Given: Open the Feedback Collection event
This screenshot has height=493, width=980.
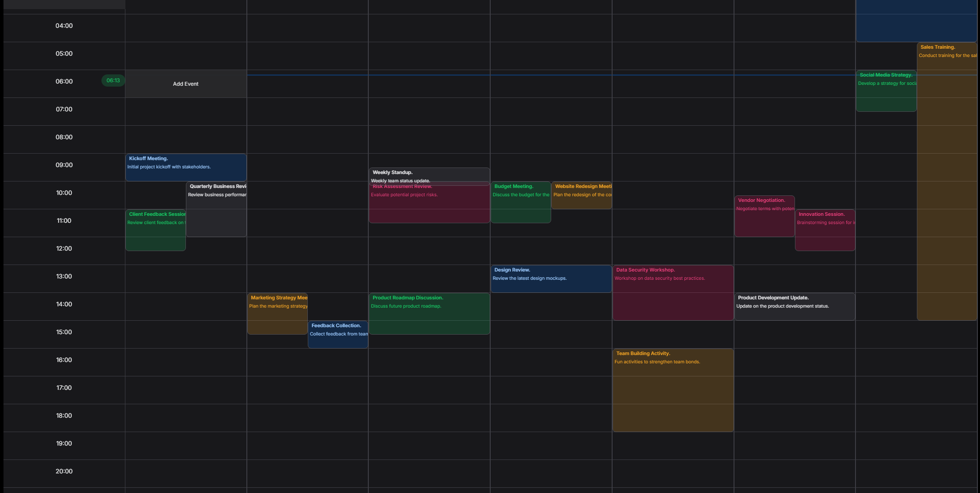Looking at the screenshot, I should coord(338,335).
